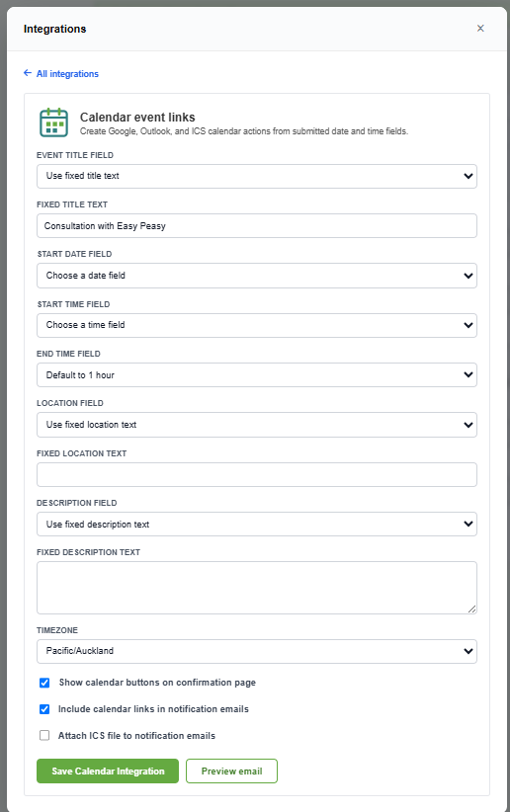This screenshot has width=510, height=812.
Task: Go back to All integrations
Action: pos(67,73)
